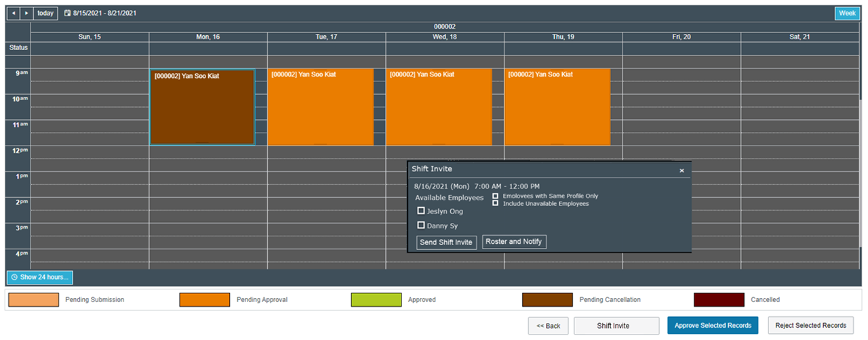Screen dimensions: 868x340
Task: Click Roster and Notify button
Action: pos(514,242)
